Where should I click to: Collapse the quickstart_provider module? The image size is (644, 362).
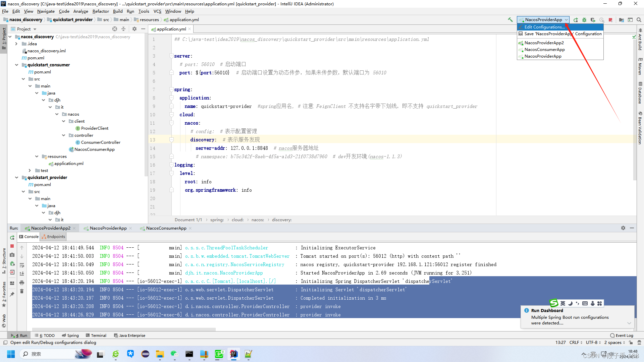(x=16, y=178)
